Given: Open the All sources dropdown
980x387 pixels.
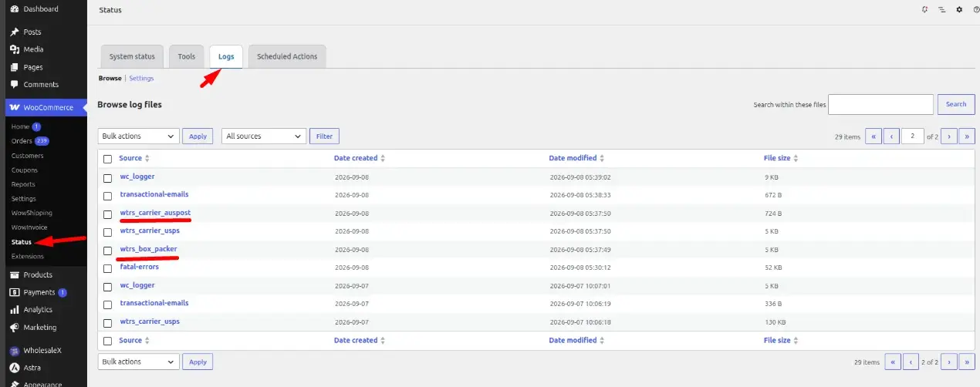Looking at the screenshot, I should (264, 136).
